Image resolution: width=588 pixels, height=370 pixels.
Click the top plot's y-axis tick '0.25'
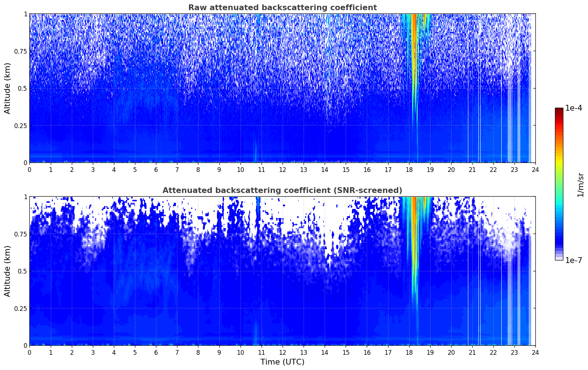tap(21, 126)
